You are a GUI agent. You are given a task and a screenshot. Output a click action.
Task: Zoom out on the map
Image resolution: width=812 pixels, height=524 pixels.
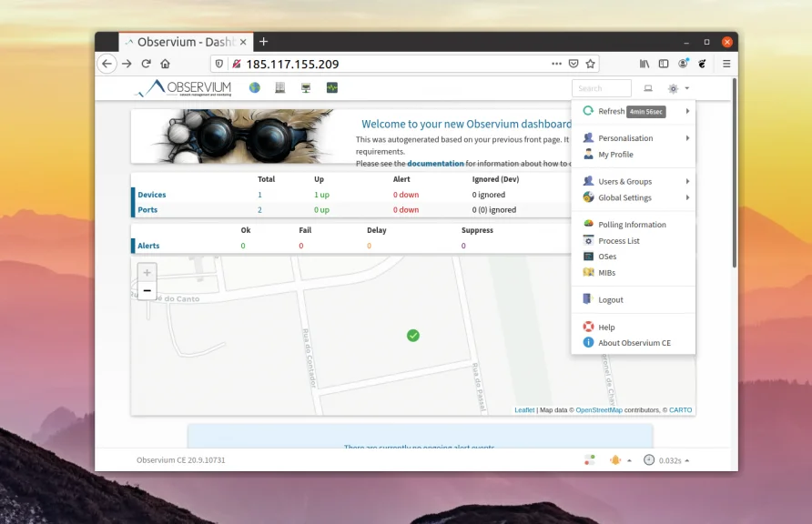coord(147,291)
